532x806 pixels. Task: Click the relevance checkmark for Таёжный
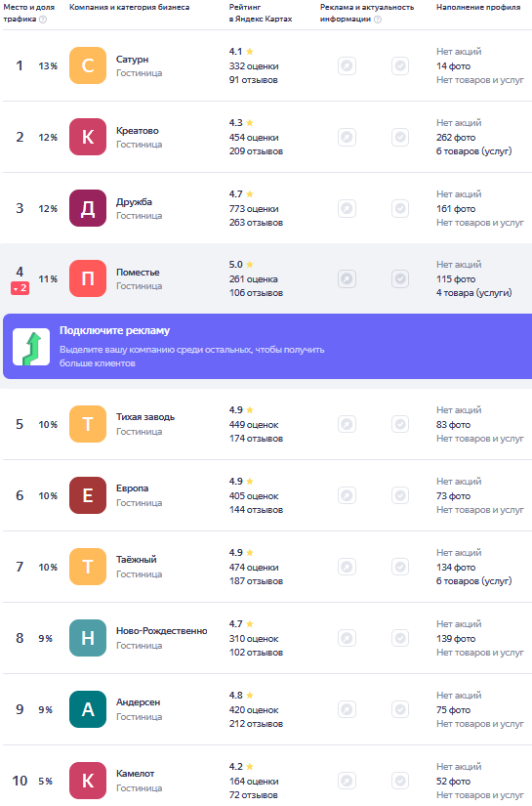(400, 567)
